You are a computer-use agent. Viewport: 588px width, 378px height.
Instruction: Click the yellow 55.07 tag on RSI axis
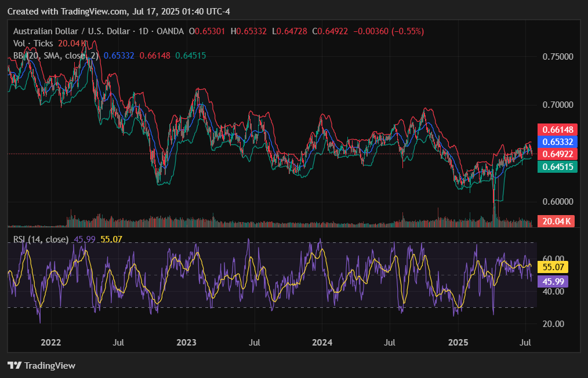(553, 267)
